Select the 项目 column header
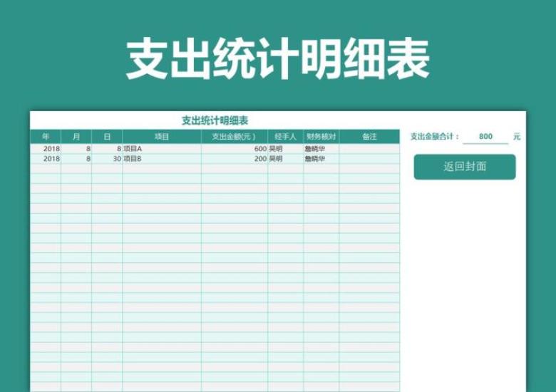 click(x=162, y=136)
